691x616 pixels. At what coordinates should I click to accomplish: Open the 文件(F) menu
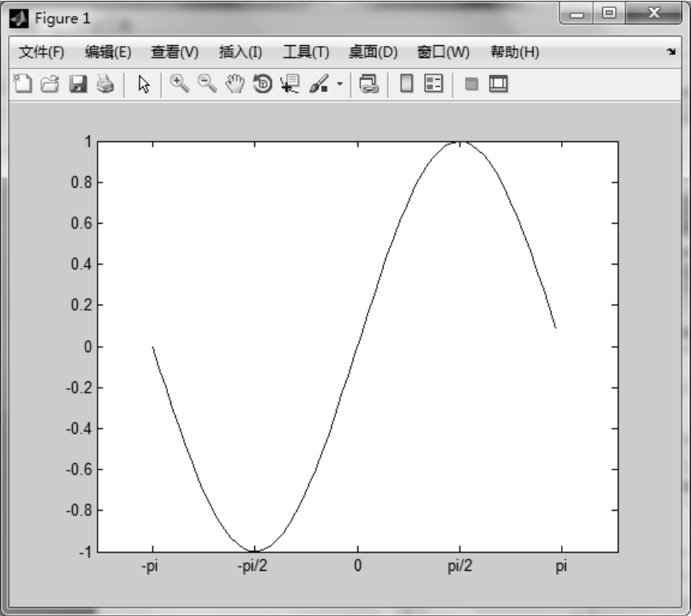(x=41, y=52)
